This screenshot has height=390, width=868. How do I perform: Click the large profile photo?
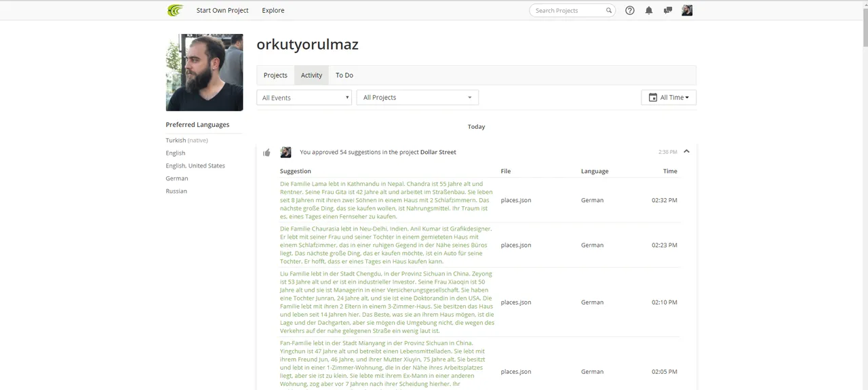point(204,73)
